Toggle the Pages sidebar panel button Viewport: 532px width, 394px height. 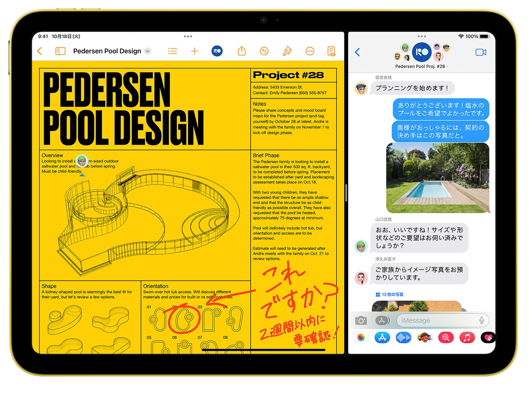point(60,51)
